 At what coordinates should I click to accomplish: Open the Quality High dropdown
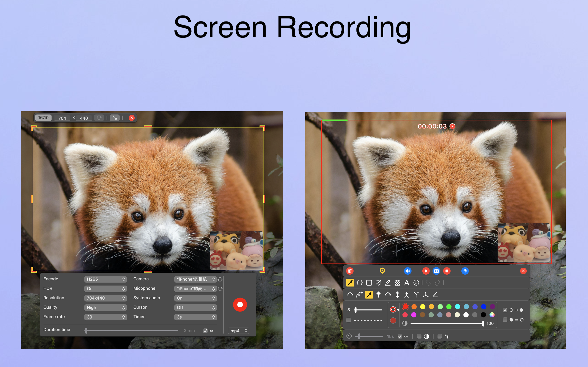pyautogui.click(x=105, y=308)
